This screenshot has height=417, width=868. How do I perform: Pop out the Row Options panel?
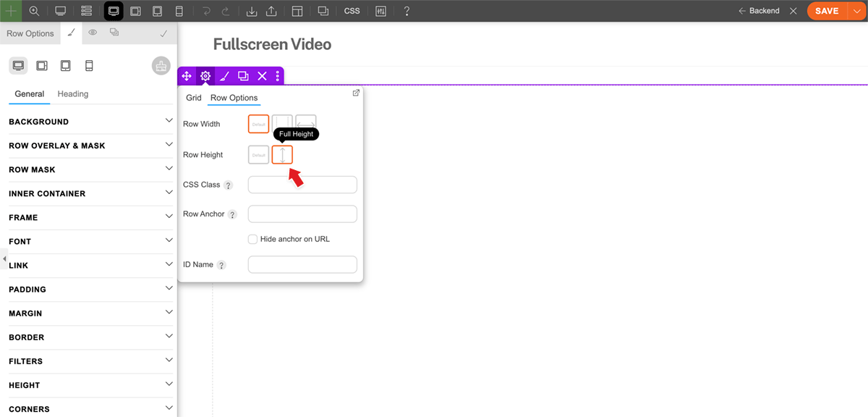click(356, 93)
